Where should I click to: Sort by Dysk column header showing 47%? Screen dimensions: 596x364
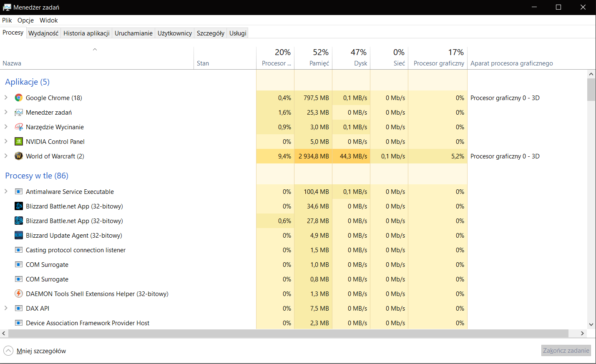[x=351, y=58]
